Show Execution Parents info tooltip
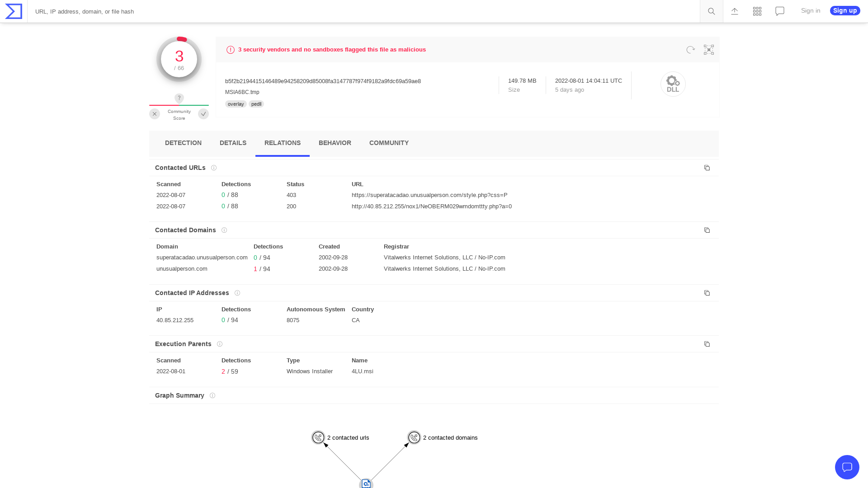The image size is (868, 488). tap(219, 344)
